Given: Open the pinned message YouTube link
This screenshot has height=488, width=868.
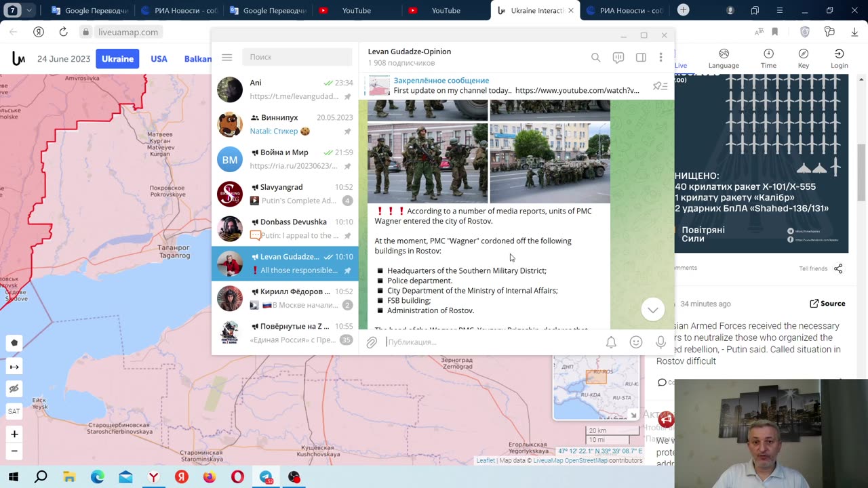Looking at the screenshot, I should pos(576,91).
